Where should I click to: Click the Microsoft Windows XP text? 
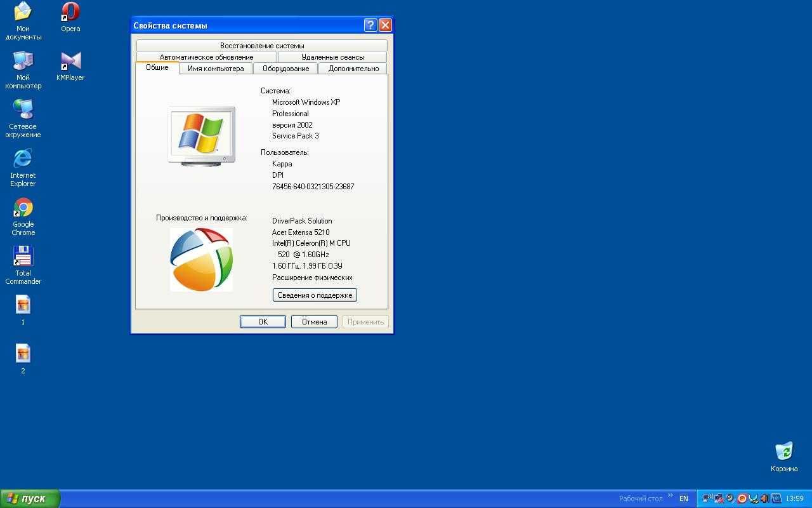(306, 102)
